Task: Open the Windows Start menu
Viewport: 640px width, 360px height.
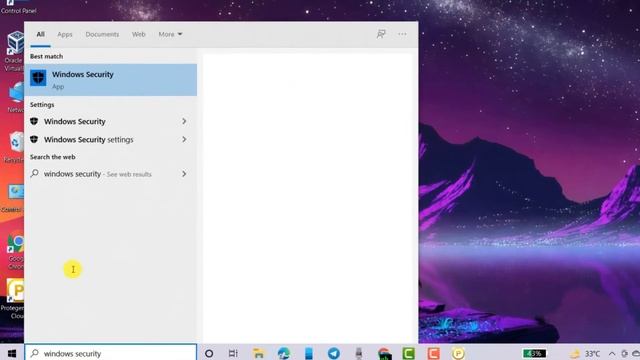Action: coord(12,353)
